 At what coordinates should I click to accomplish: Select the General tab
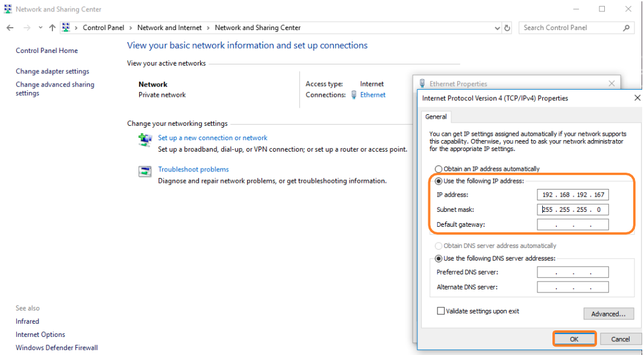(x=436, y=117)
